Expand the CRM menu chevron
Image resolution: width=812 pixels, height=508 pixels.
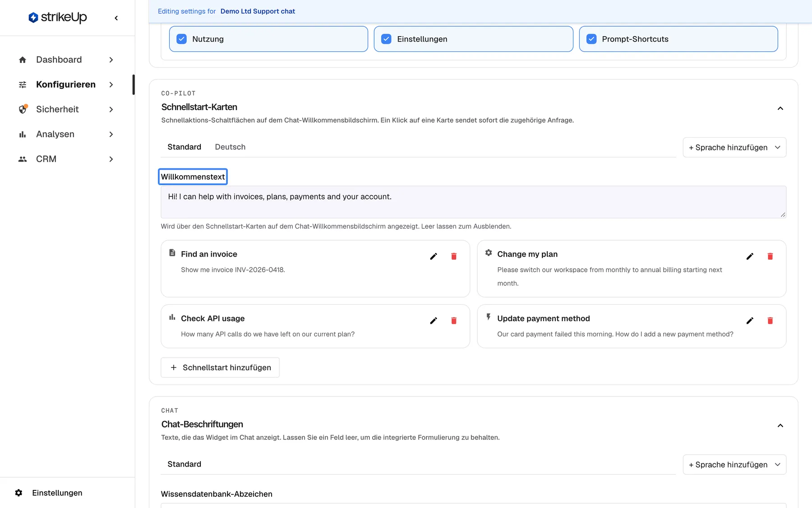point(111,159)
